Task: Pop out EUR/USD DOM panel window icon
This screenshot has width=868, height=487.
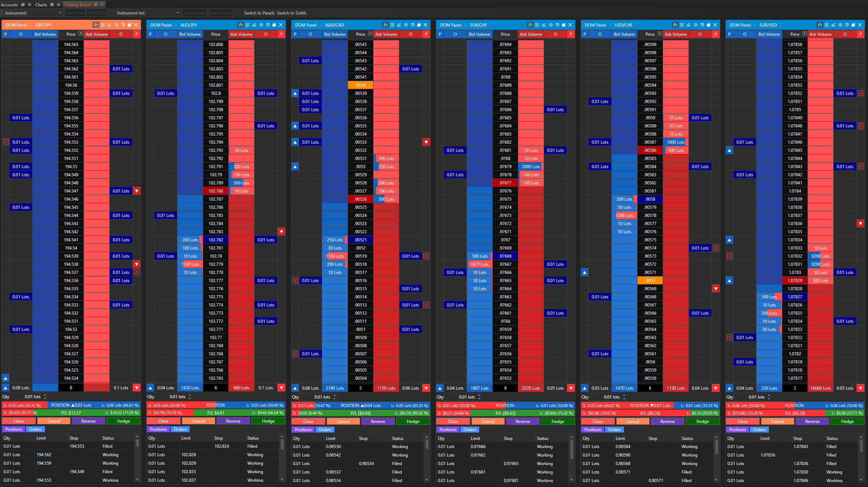Action: [853, 25]
